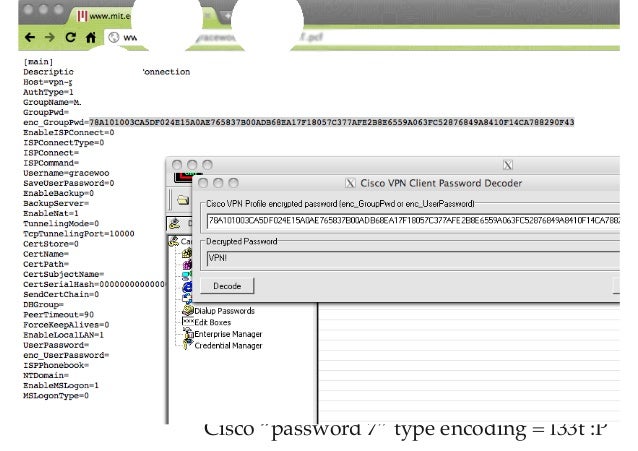Click the Username=gracewoo line
This screenshot has height=451, width=638.
point(66,173)
